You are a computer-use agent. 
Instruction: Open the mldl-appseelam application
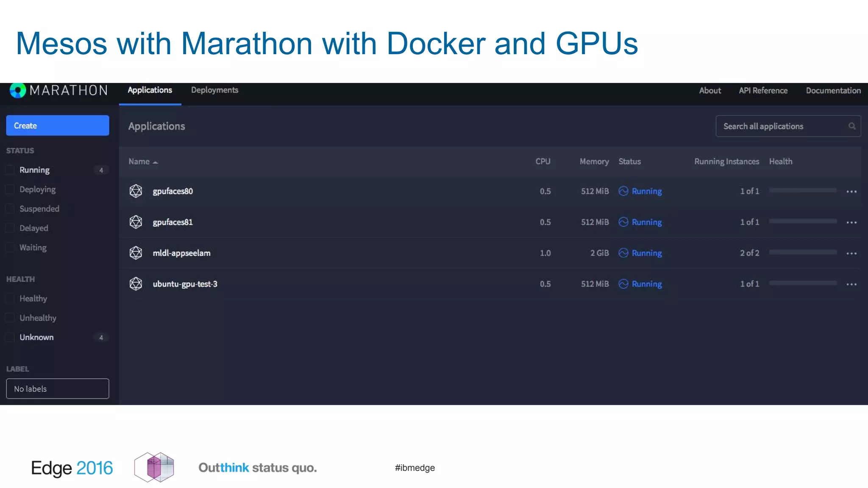pos(181,253)
